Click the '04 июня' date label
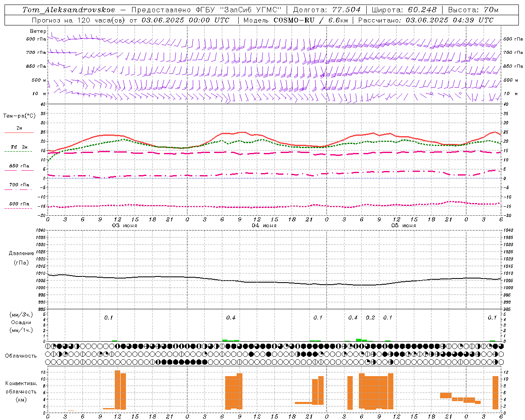The height and width of the screenshot is (420, 525). tap(264, 226)
